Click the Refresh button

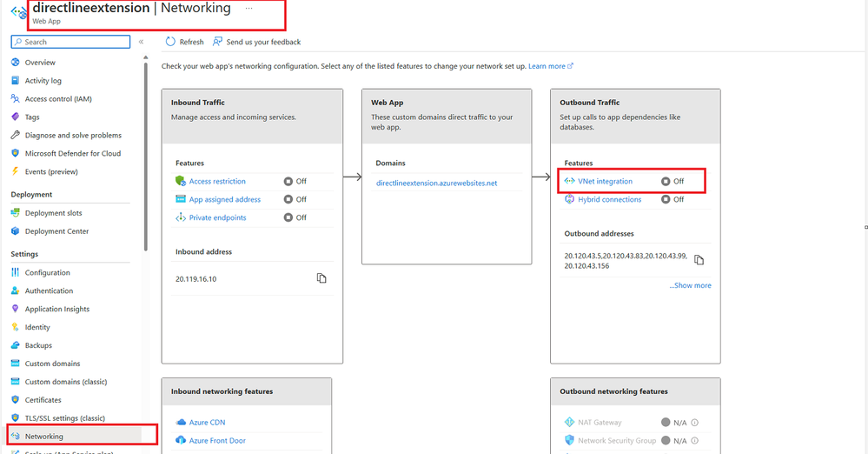point(185,42)
